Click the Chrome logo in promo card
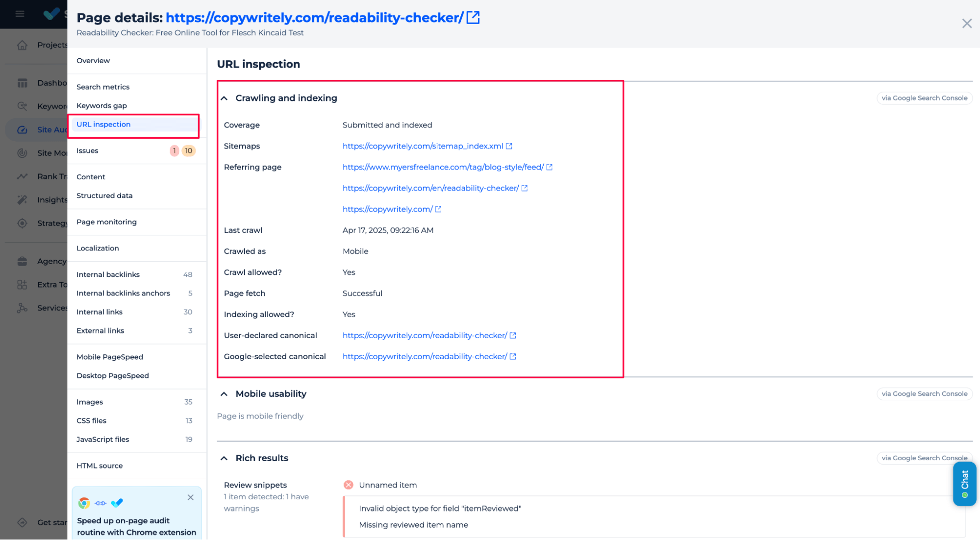Screen dimensions: 980x540 [x=84, y=503]
